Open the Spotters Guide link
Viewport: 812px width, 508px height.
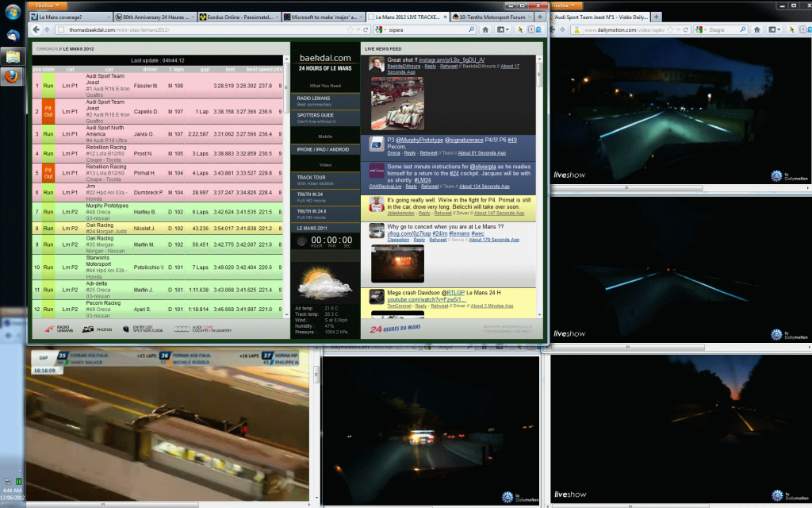325,117
